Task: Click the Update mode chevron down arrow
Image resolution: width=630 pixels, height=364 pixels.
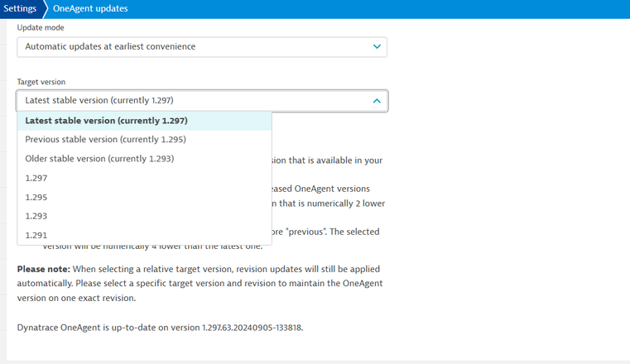Action: pos(377,47)
